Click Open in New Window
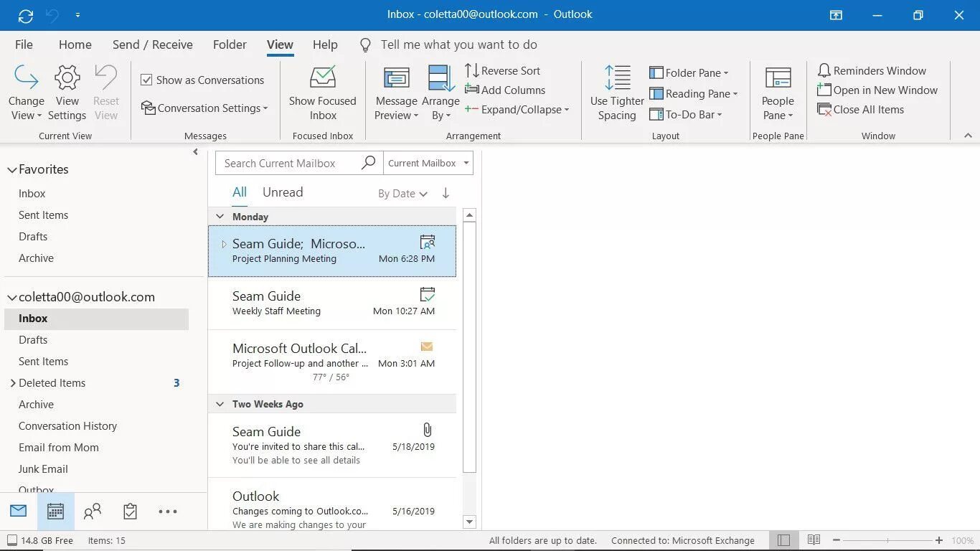The image size is (980, 551). coord(877,90)
